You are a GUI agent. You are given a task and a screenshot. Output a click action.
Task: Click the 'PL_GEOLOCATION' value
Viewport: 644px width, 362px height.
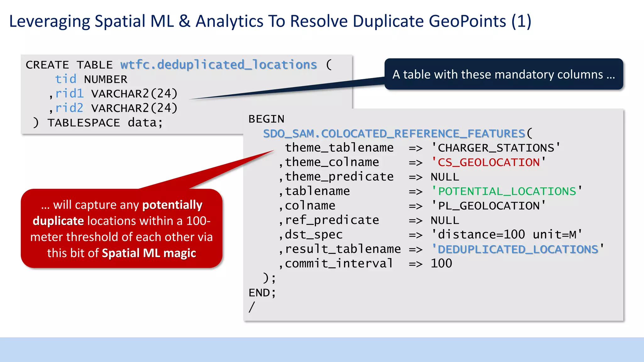click(x=488, y=206)
